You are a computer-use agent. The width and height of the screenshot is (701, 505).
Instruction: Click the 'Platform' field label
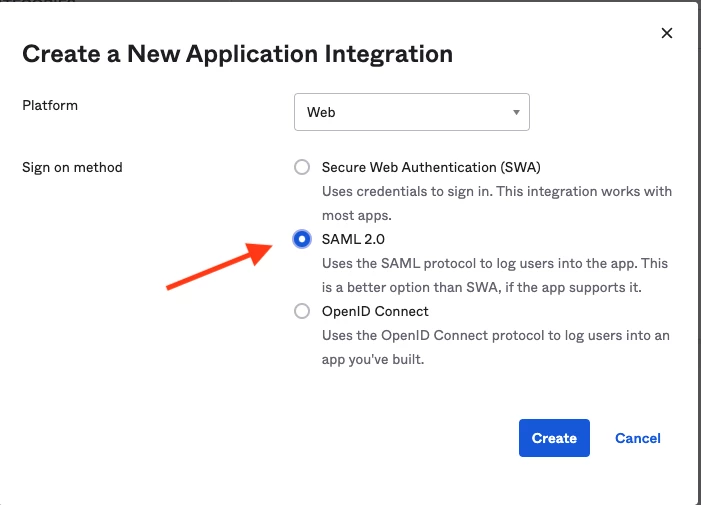coord(50,105)
